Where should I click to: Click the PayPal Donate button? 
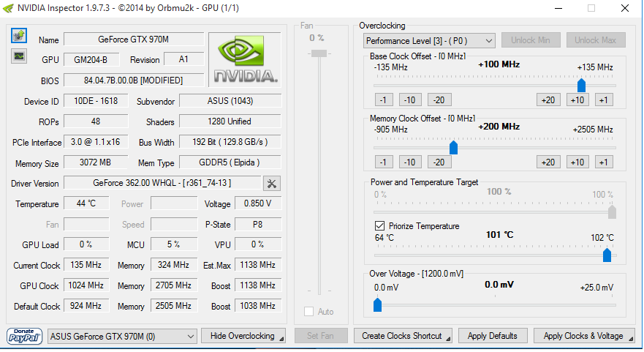coord(24,336)
